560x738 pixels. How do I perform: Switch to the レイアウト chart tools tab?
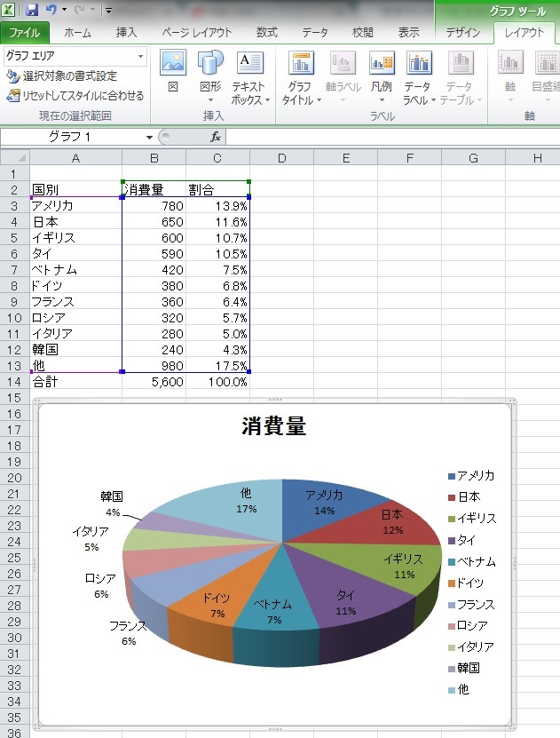[525, 33]
